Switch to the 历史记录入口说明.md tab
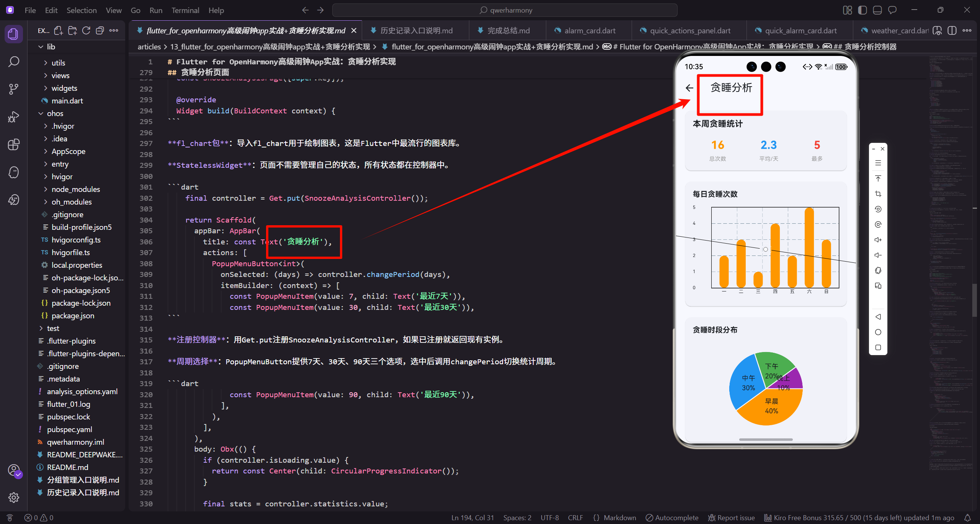980x524 pixels. click(x=416, y=31)
